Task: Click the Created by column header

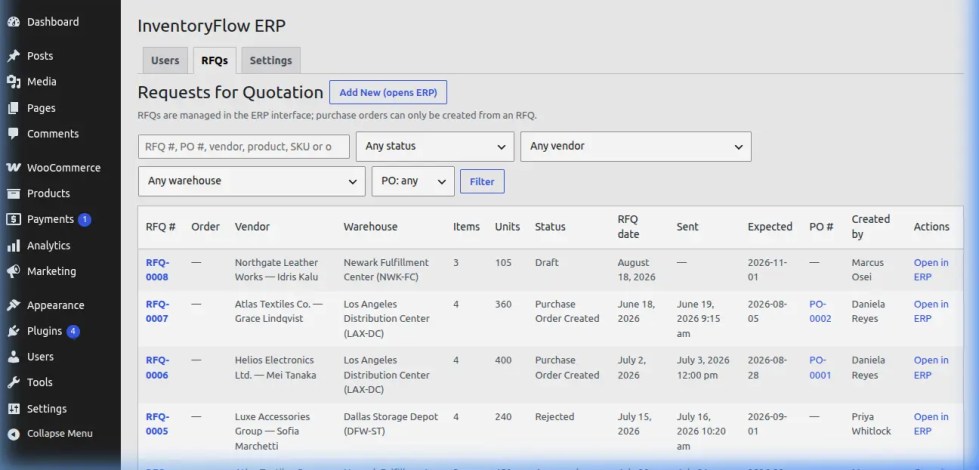Action: point(870,227)
